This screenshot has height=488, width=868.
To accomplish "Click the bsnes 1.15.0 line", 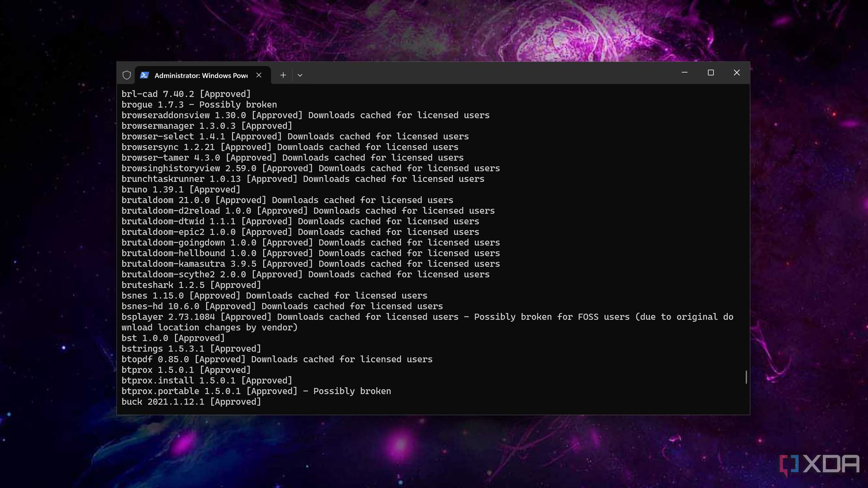I will (274, 296).
